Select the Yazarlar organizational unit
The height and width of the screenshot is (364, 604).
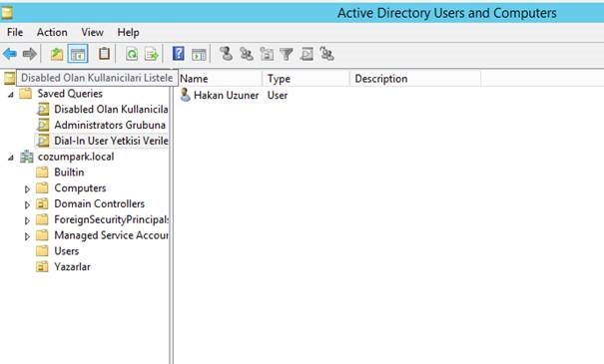(72, 266)
